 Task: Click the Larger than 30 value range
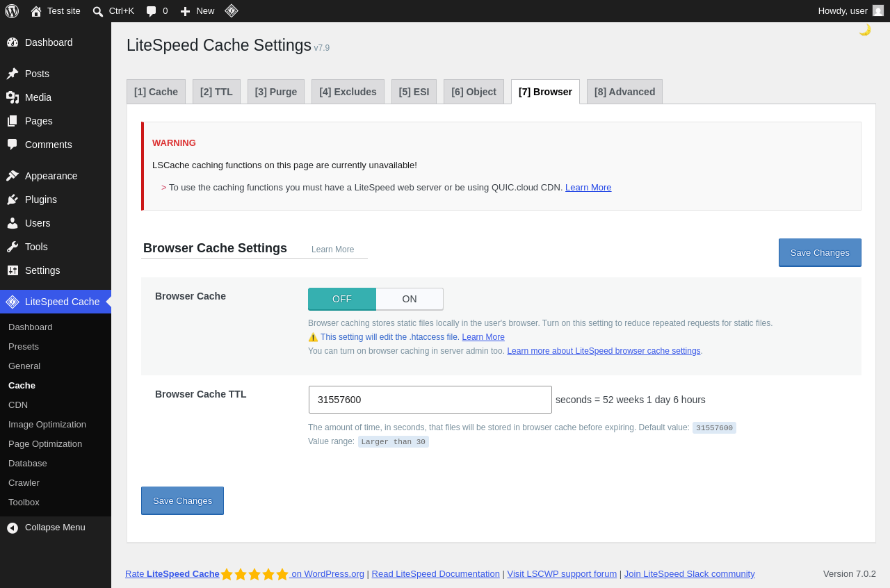[x=394, y=442]
